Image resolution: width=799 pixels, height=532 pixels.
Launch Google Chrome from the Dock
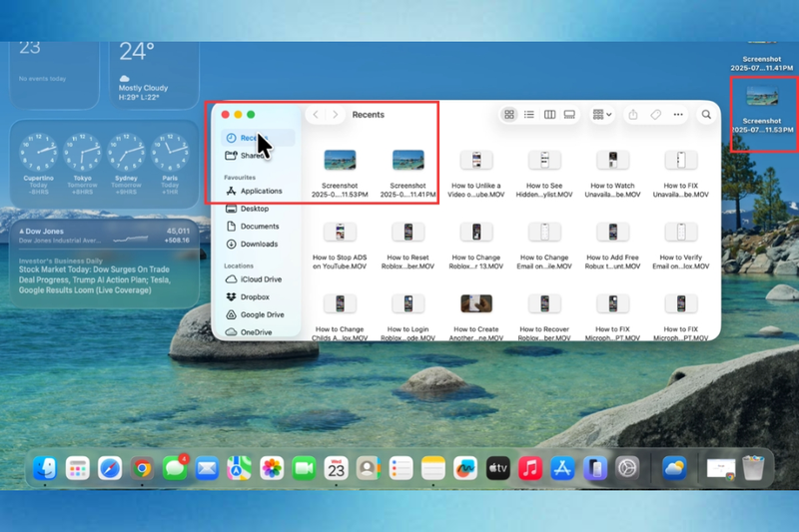[x=142, y=468]
